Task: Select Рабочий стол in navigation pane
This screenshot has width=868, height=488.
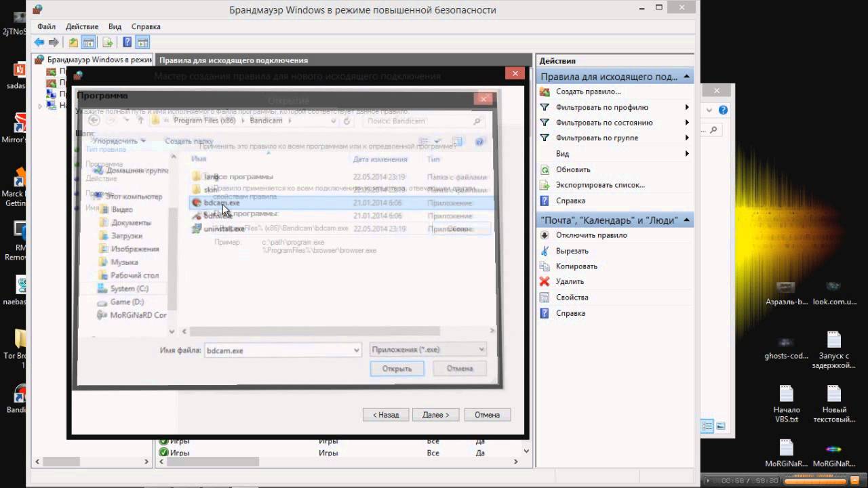Action: pos(134,275)
